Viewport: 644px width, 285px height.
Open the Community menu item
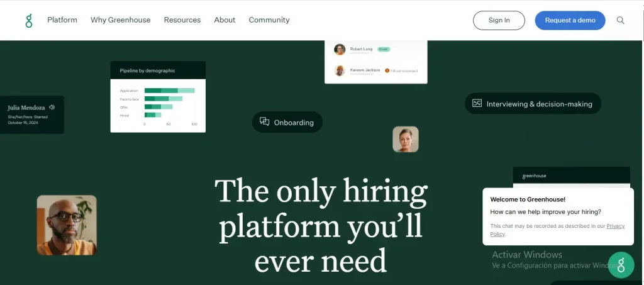point(269,20)
